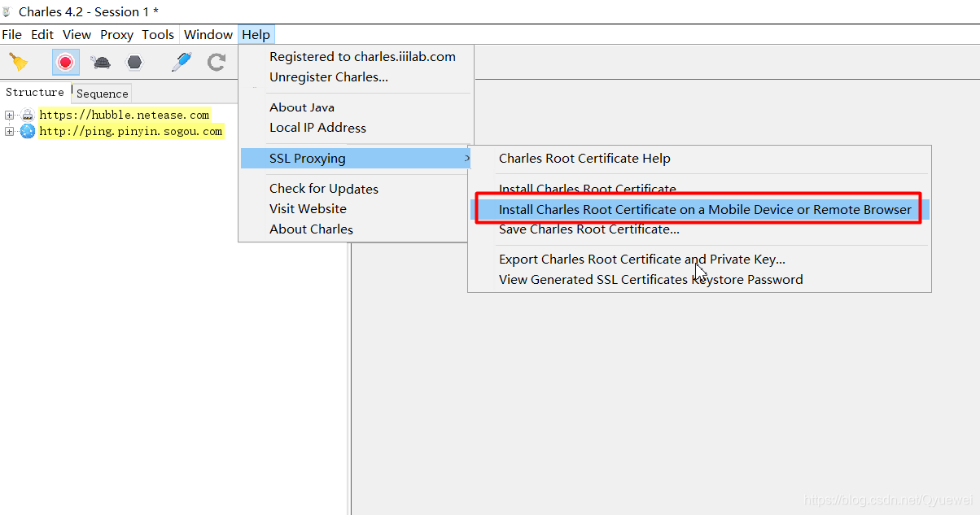
Task: Open the SSL Proxying submenu arrow
Action: 466,158
